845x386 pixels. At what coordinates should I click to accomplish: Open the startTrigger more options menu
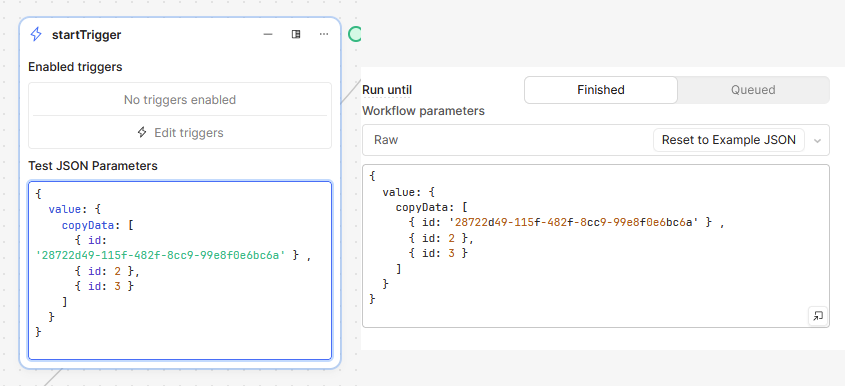pos(324,35)
